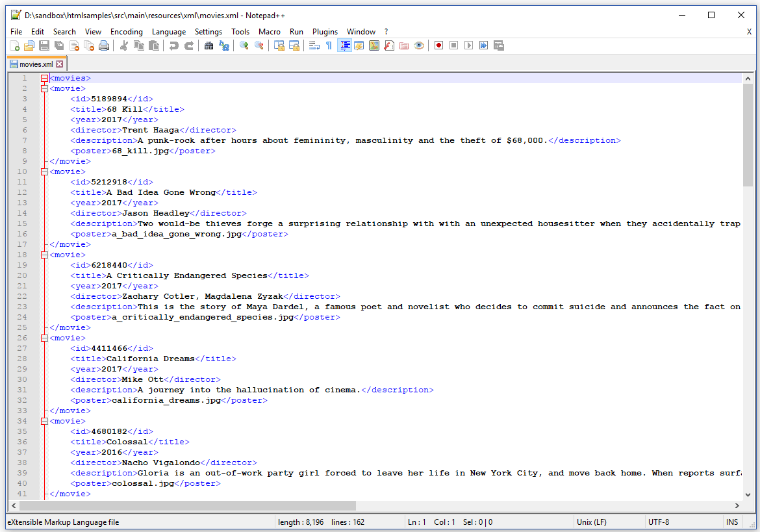Collapse the Colossal movie block fold marker
760x532 pixels.
[44, 420]
